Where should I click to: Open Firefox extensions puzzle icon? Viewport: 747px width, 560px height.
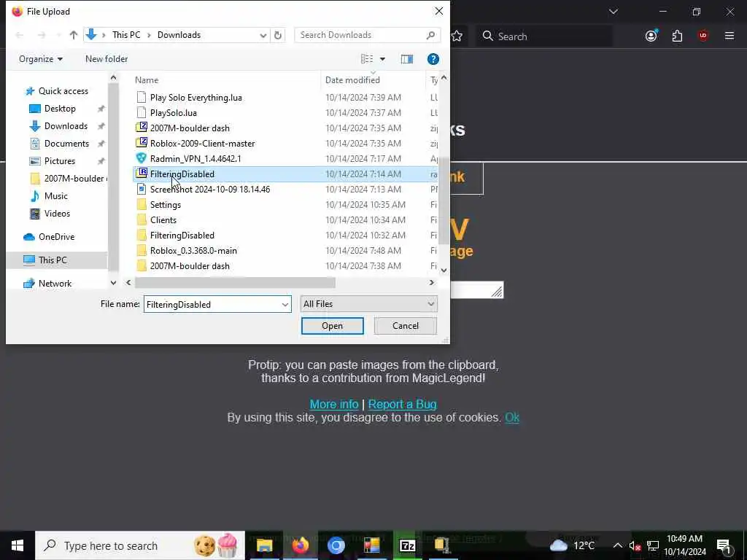click(677, 36)
